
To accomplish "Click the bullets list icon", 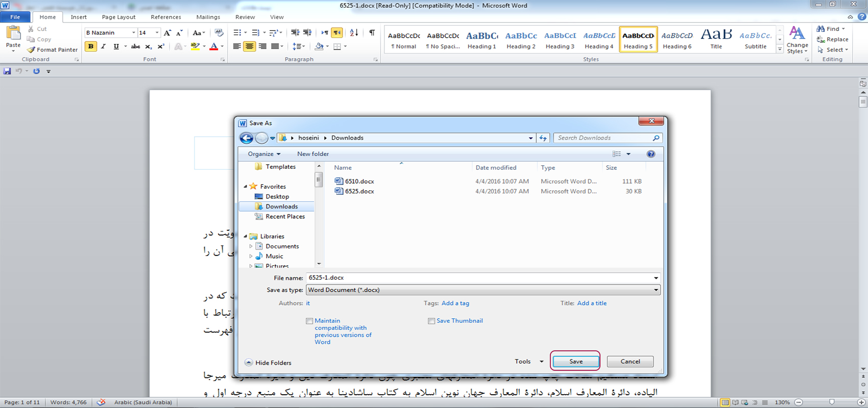I will [x=237, y=33].
